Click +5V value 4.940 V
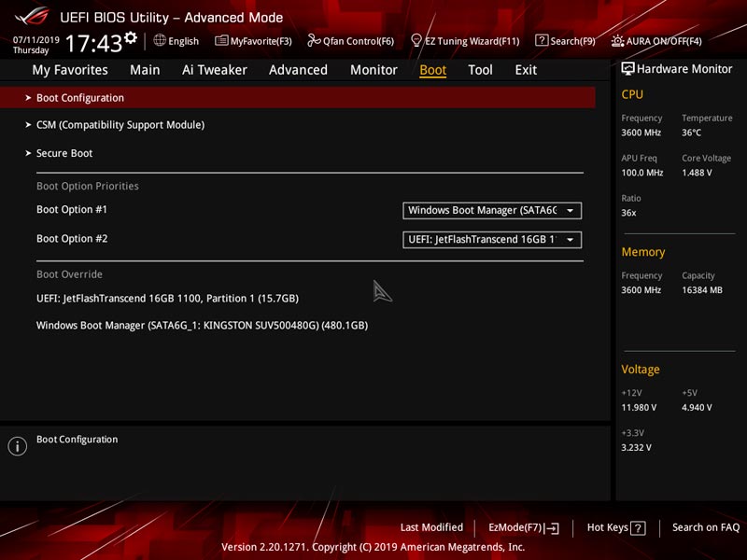747x560 pixels. pyautogui.click(x=697, y=408)
